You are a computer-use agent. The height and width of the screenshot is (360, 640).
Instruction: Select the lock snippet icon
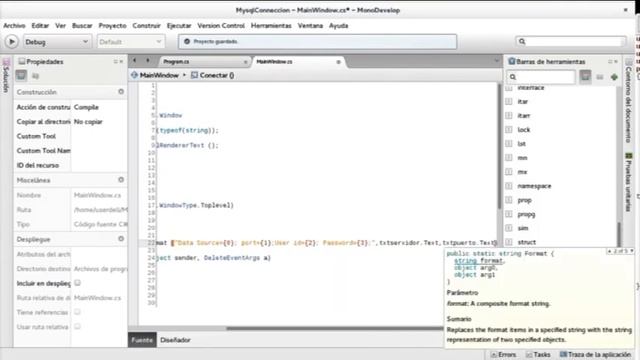(509, 130)
